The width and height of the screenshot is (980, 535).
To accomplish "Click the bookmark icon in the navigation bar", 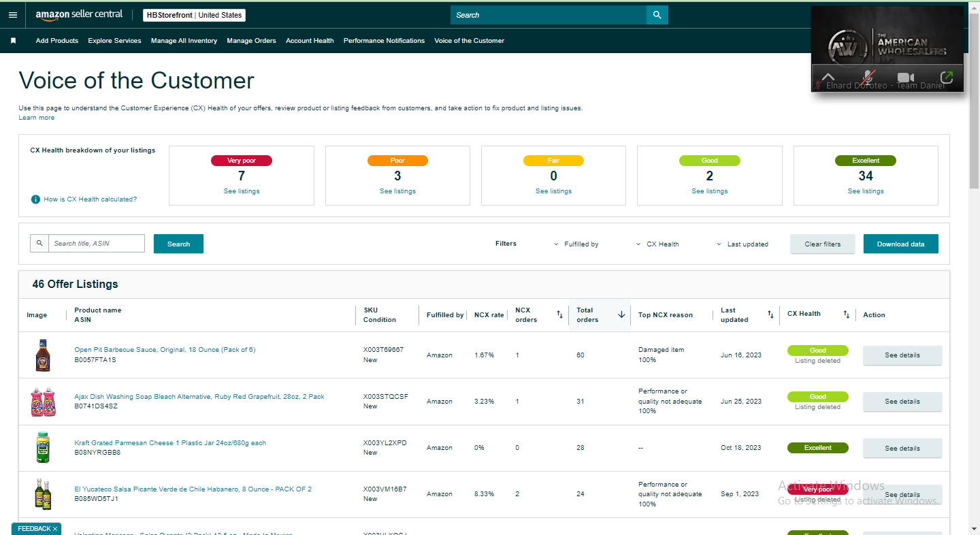I will pos(13,41).
